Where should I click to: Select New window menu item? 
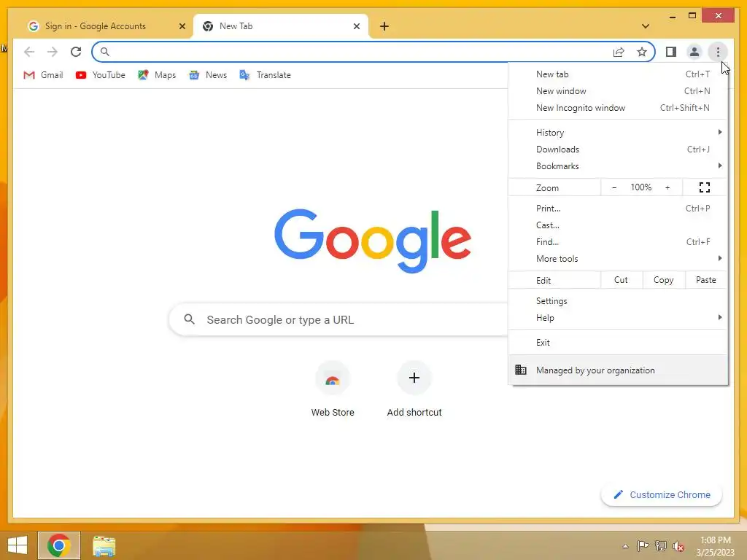tap(618, 91)
